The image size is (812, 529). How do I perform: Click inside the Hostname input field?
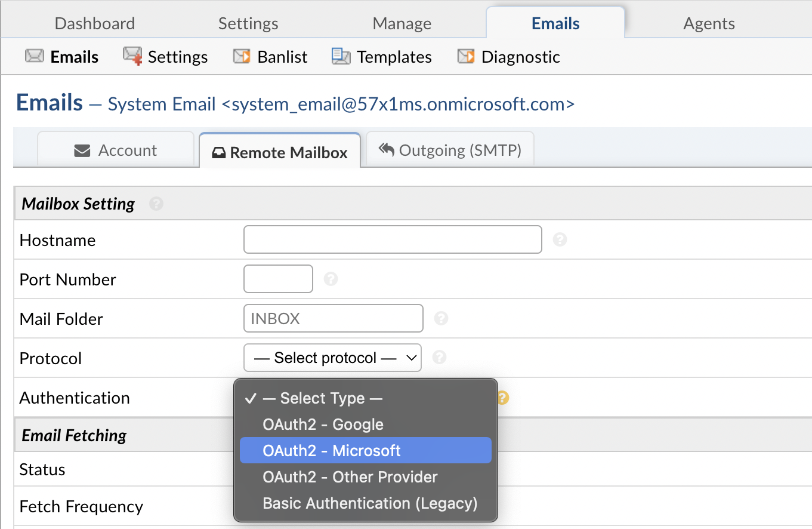(392, 239)
